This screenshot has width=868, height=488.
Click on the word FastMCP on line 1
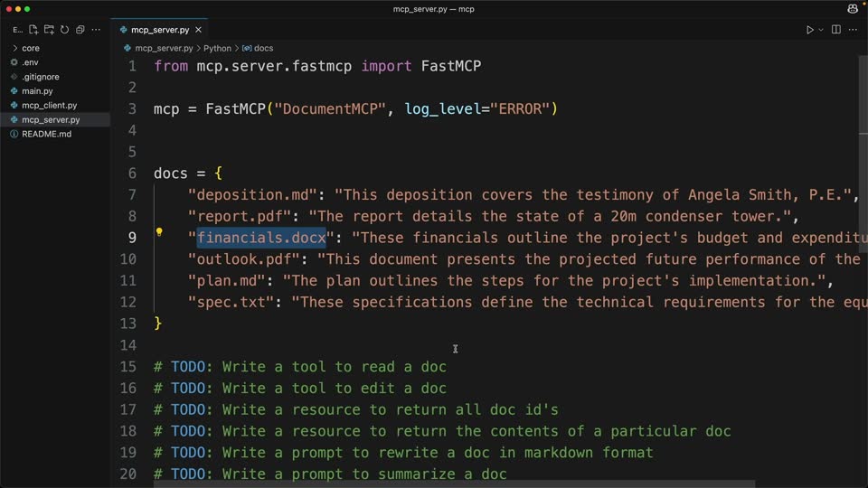click(x=450, y=66)
